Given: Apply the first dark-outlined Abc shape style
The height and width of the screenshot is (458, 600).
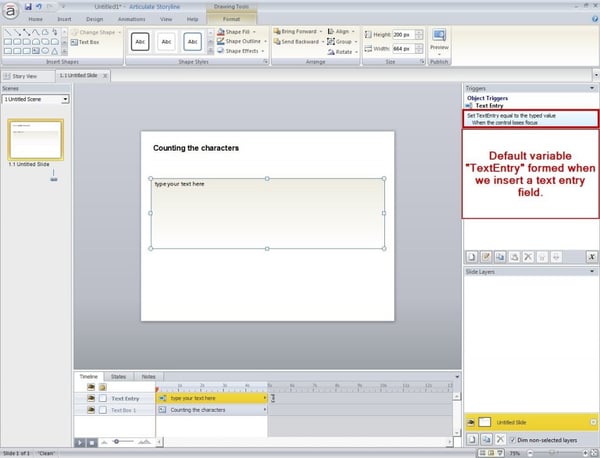Looking at the screenshot, I should click(x=140, y=42).
